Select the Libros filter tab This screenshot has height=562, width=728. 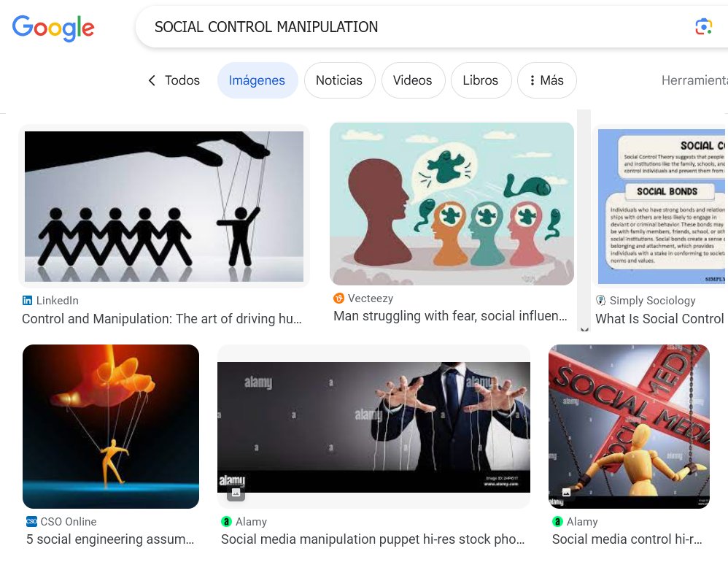click(x=481, y=80)
